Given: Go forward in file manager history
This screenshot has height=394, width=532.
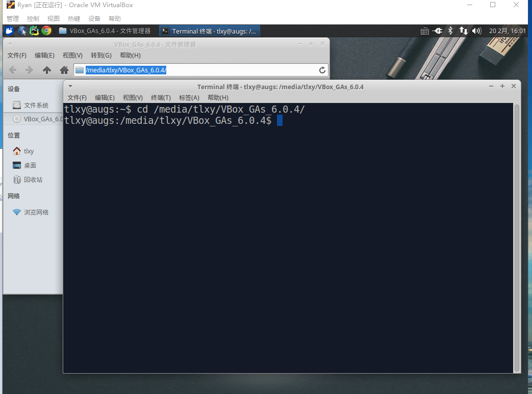Looking at the screenshot, I should click(x=29, y=70).
